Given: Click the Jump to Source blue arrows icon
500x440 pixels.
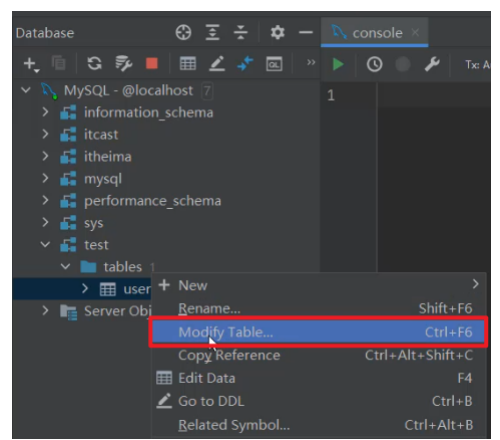Looking at the screenshot, I should point(245,63).
